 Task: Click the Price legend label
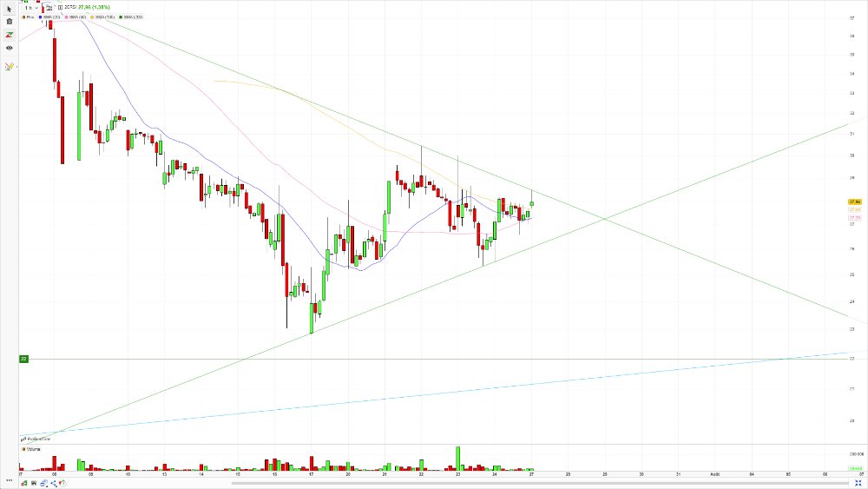tap(29, 17)
